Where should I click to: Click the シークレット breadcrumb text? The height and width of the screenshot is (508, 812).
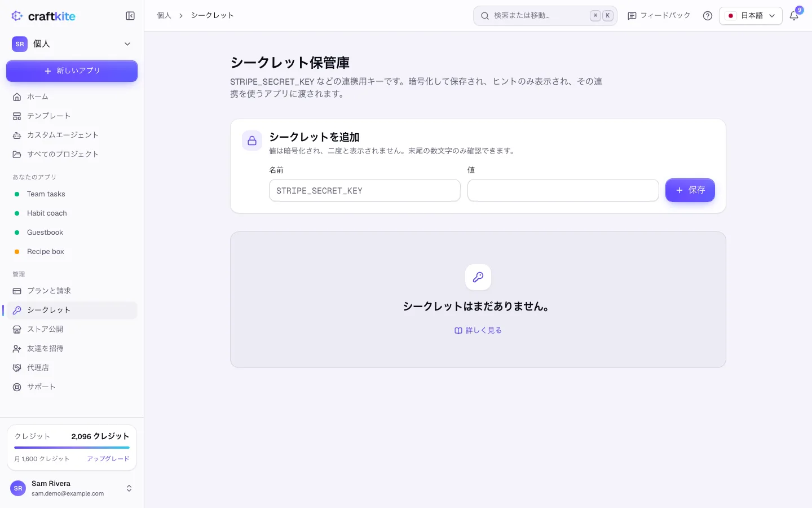point(212,16)
